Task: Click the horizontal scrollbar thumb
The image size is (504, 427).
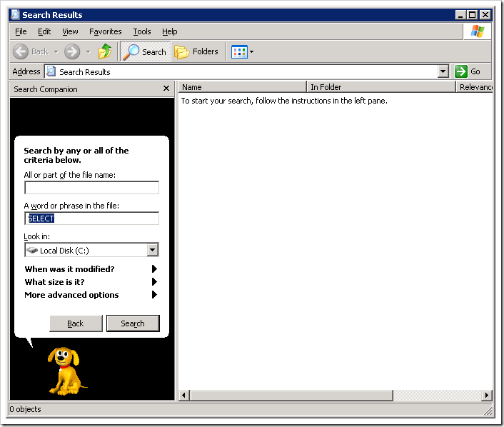Action: [291, 395]
